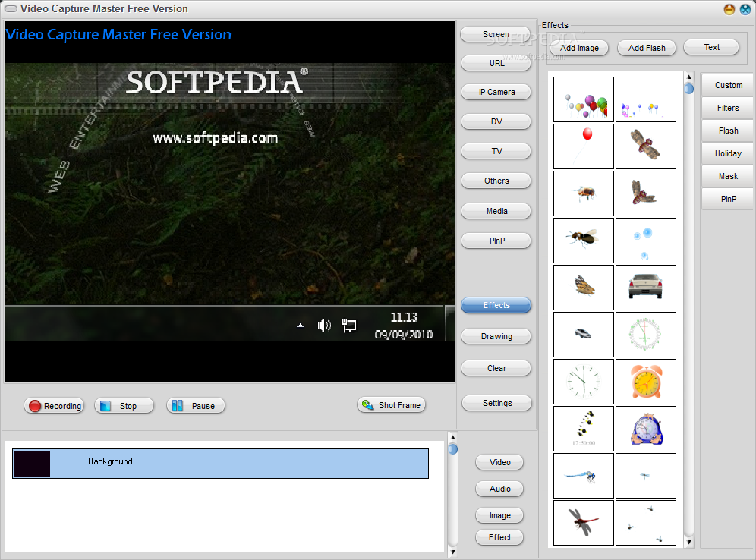Viewport: 756px width, 560px height.
Task: Select the red dragonfly effect thumbnail
Action: pyautogui.click(x=584, y=522)
